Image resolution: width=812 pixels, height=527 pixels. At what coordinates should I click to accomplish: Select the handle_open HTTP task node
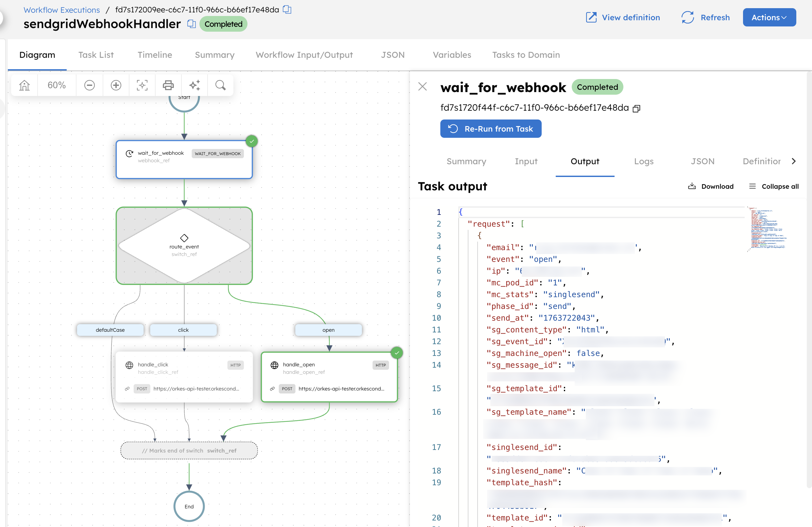pos(329,377)
